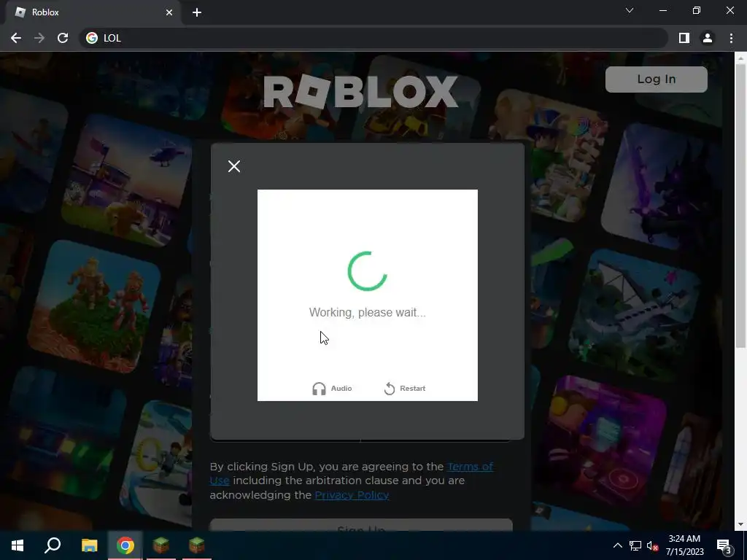The width and height of the screenshot is (747, 560).
Task: Click the second Minecraft block taskbar icon
Action: pyautogui.click(x=197, y=545)
